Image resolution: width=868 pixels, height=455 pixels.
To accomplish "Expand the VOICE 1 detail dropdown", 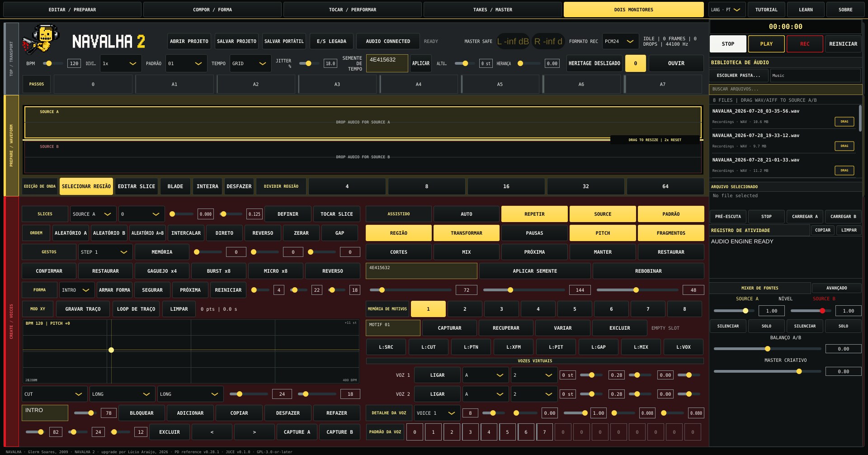I will tap(437, 413).
